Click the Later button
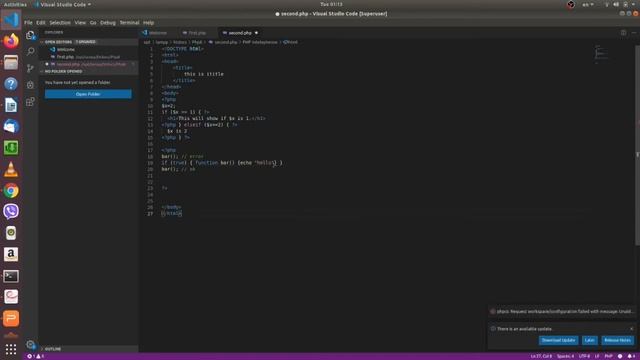Screen dimensions: 640x360 [x=589, y=340]
